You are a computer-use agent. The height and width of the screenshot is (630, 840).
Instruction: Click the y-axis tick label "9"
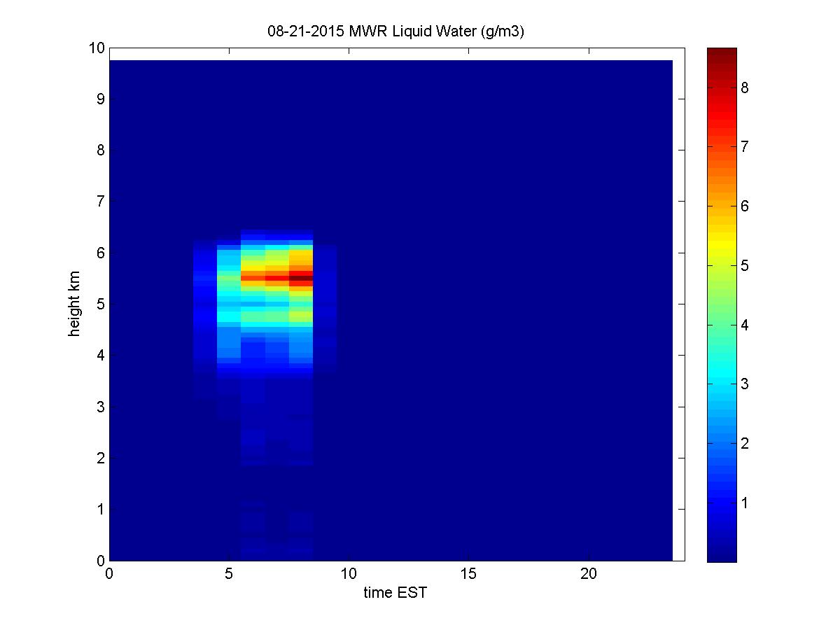pos(100,99)
